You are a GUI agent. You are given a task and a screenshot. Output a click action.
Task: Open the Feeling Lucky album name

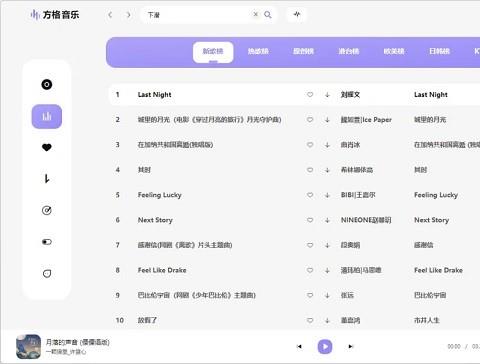436,195
